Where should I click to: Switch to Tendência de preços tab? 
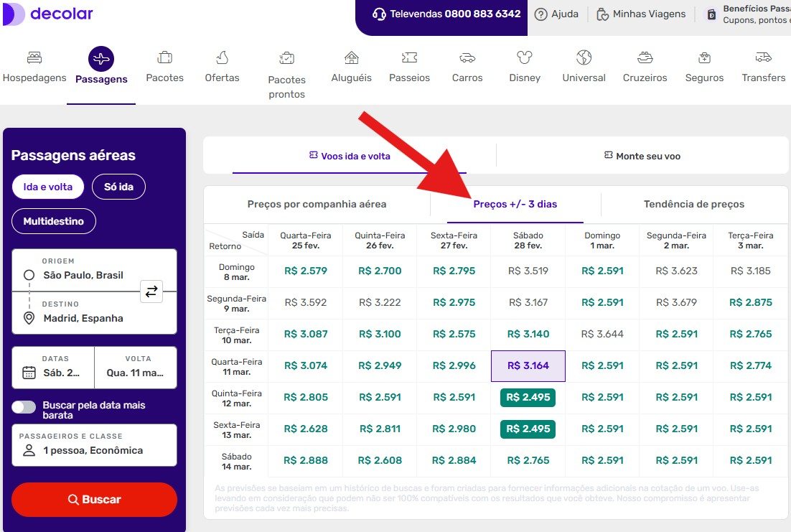(x=693, y=204)
